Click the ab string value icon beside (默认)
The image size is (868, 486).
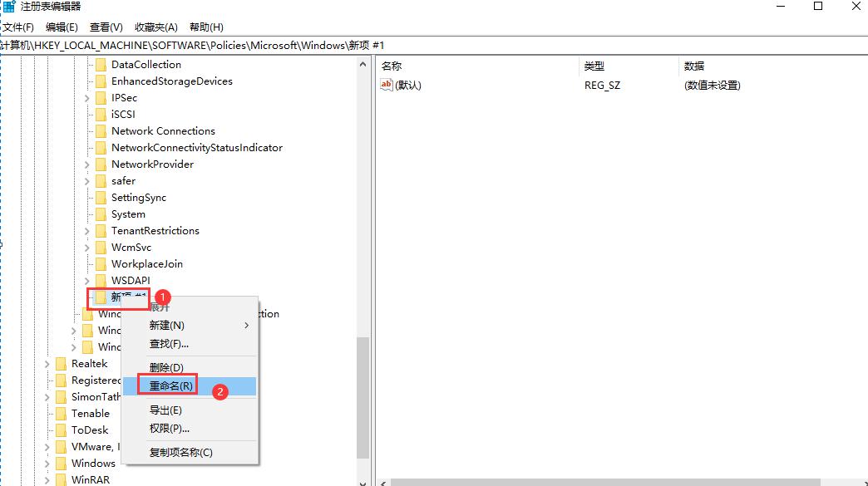(386, 84)
